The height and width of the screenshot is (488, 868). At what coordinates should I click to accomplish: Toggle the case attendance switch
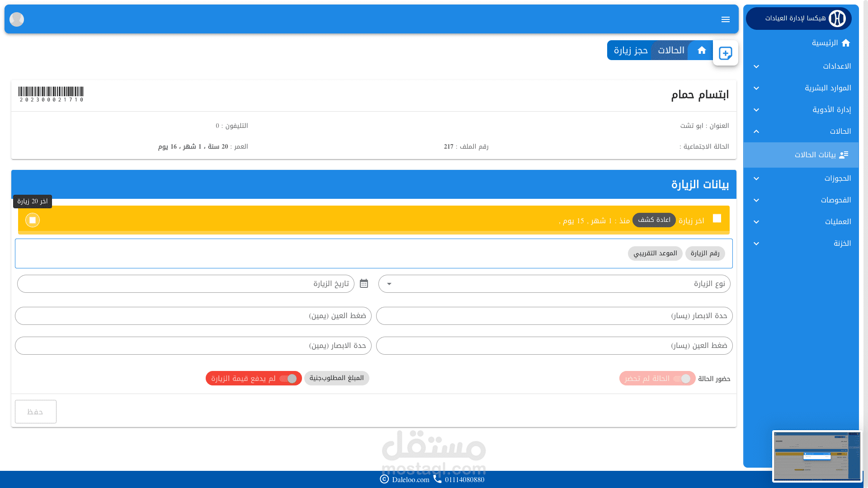pos(682,379)
